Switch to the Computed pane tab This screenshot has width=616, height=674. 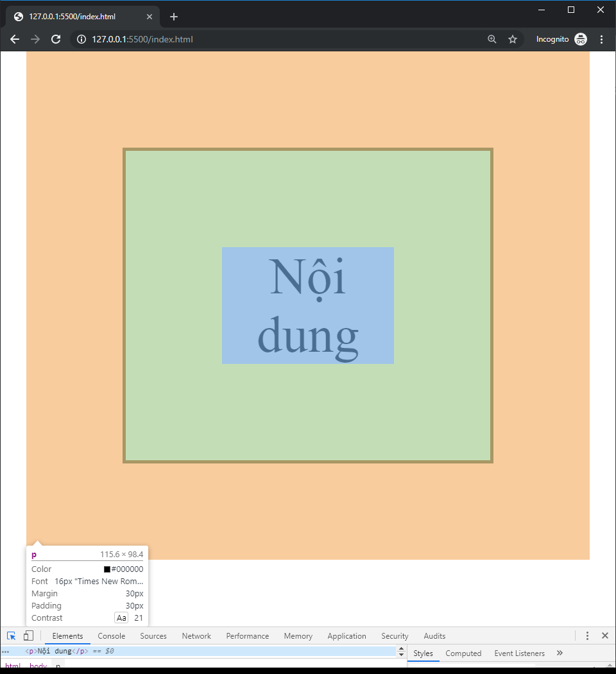(463, 653)
